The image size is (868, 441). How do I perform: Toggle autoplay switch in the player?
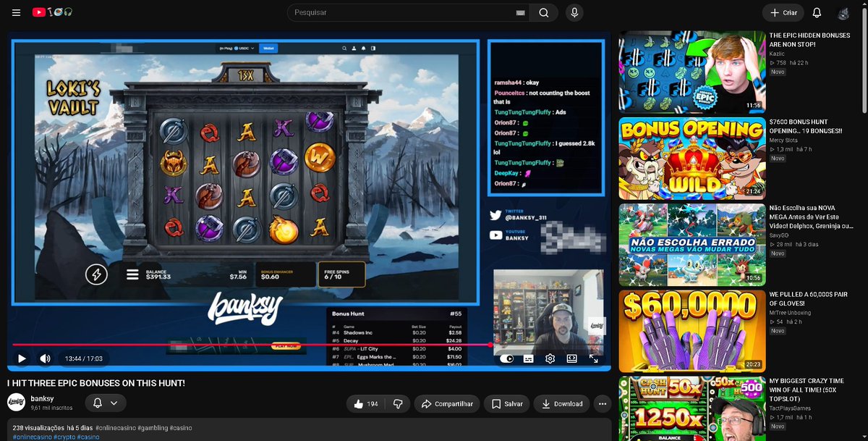(x=506, y=358)
